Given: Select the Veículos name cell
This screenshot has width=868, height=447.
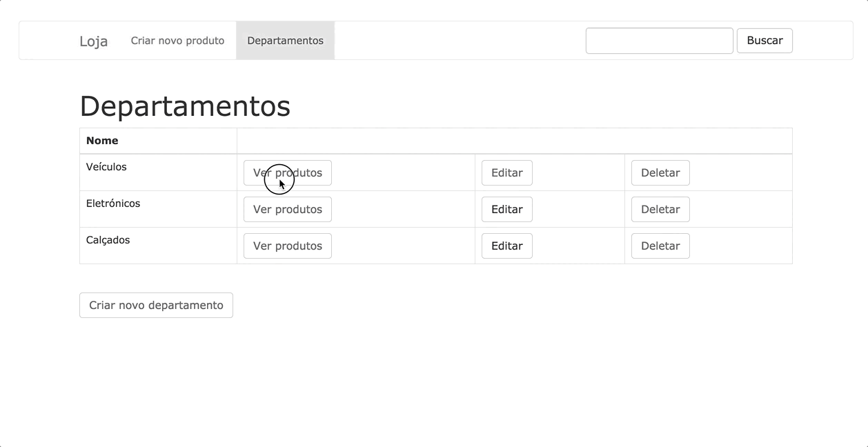Looking at the screenshot, I should click(x=106, y=167).
